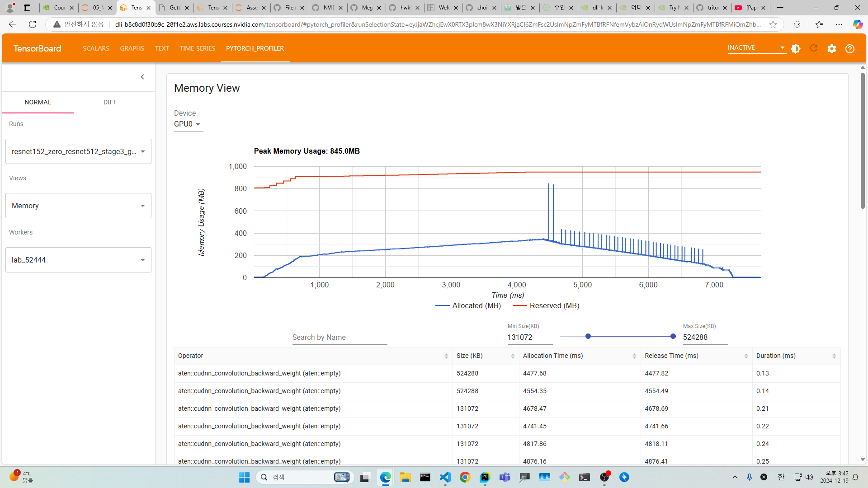This screenshot has height=488, width=868.
Task: Sort table by Size (KB) arrows
Action: [513, 356]
